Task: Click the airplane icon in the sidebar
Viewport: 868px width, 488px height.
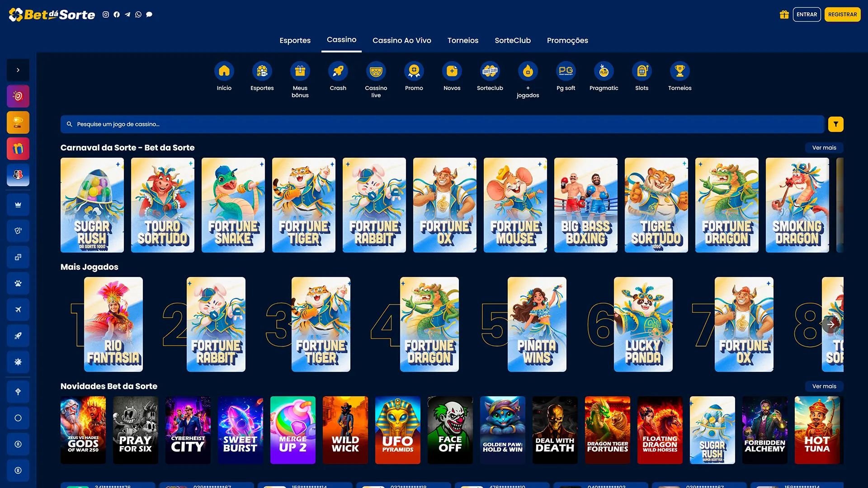Action: (x=18, y=310)
